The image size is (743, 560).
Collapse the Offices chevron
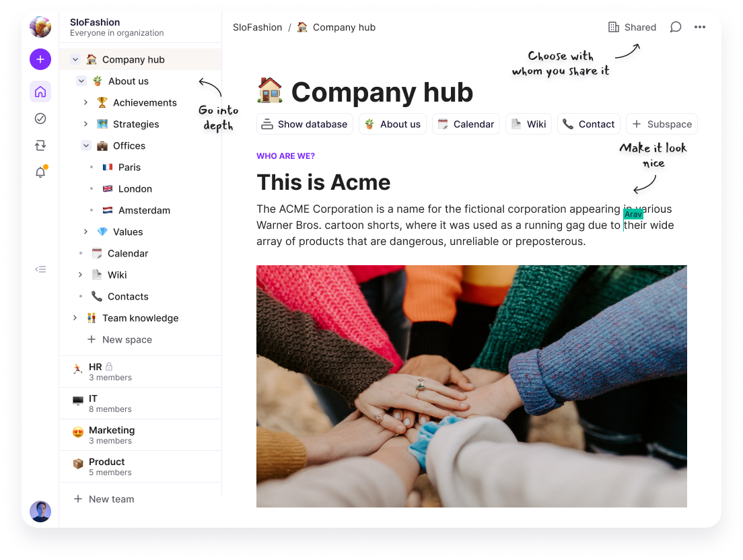coord(85,145)
